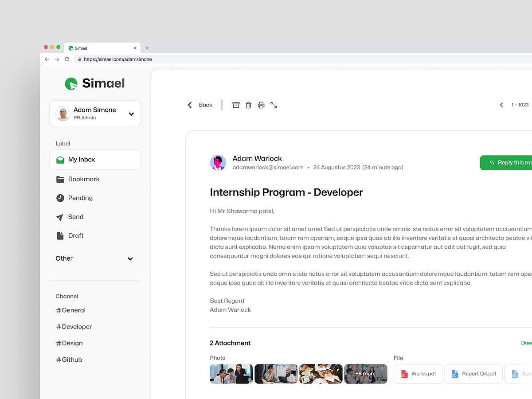View the +8 more photo thumbnail
Image resolution: width=532 pixels, height=399 pixels.
click(365, 374)
